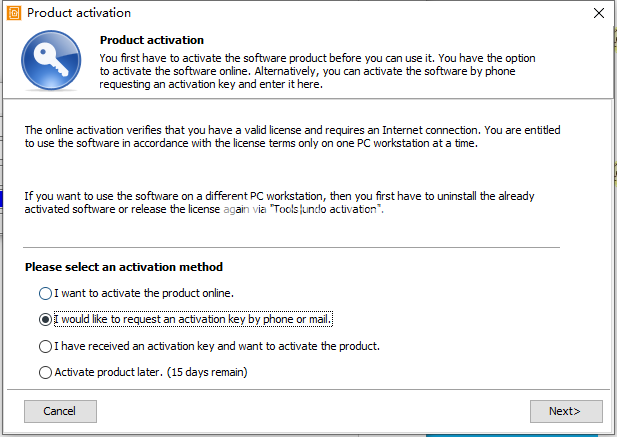
Task: Click the label I want to activate the product online
Action: 144,293
